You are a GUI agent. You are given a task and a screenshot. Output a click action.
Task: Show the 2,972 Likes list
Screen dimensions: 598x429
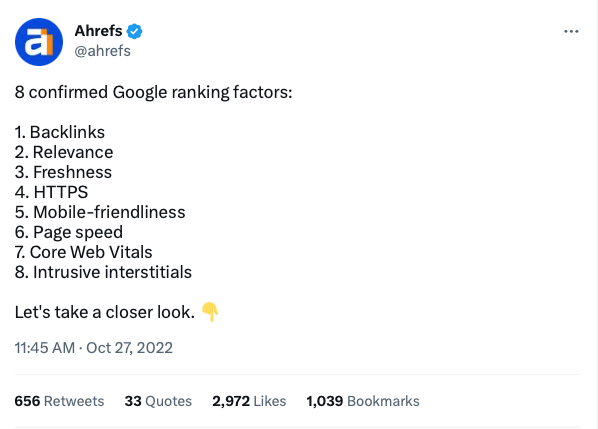(249, 401)
